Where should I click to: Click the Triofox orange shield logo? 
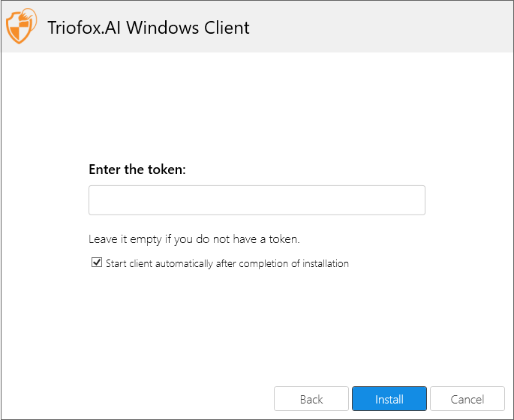click(x=21, y=26)
